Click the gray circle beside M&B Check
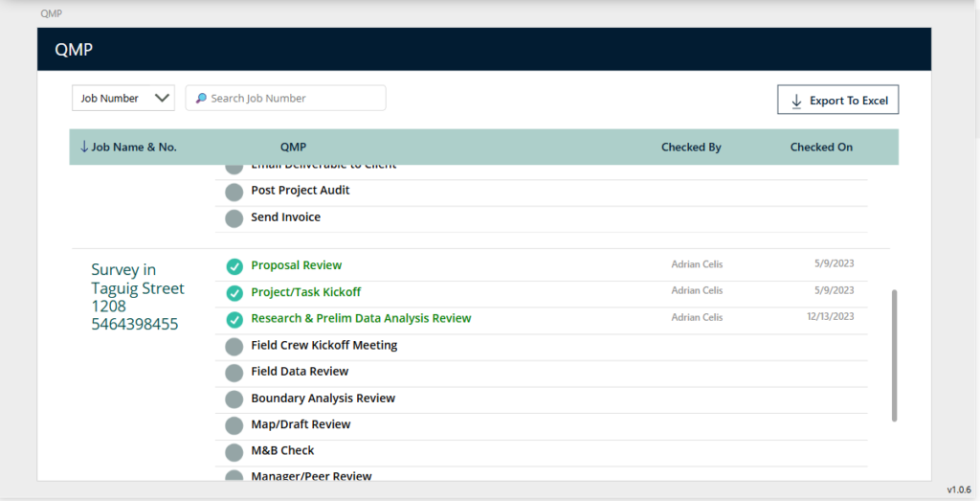 click(x=234, y=452)
